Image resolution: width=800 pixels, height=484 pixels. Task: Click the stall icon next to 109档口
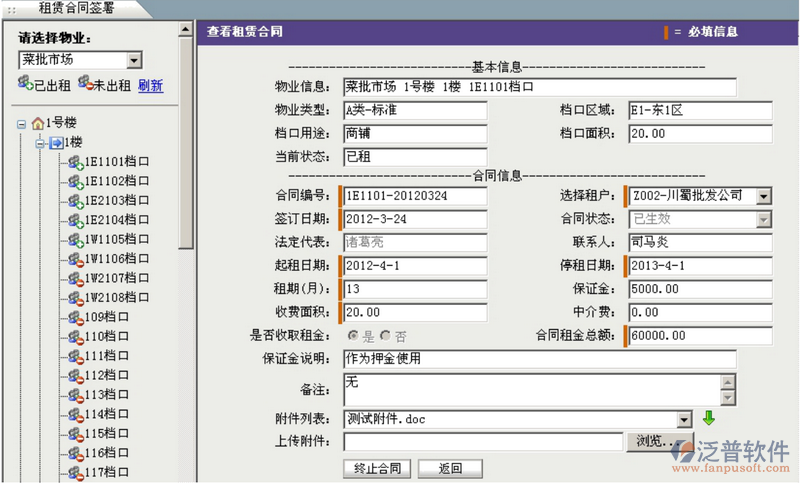pos(74,317)
